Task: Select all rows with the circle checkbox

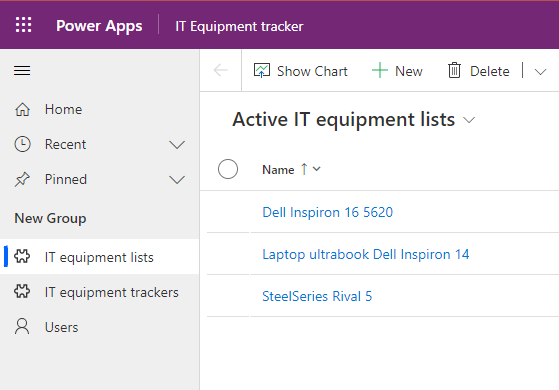Action: 228,169
